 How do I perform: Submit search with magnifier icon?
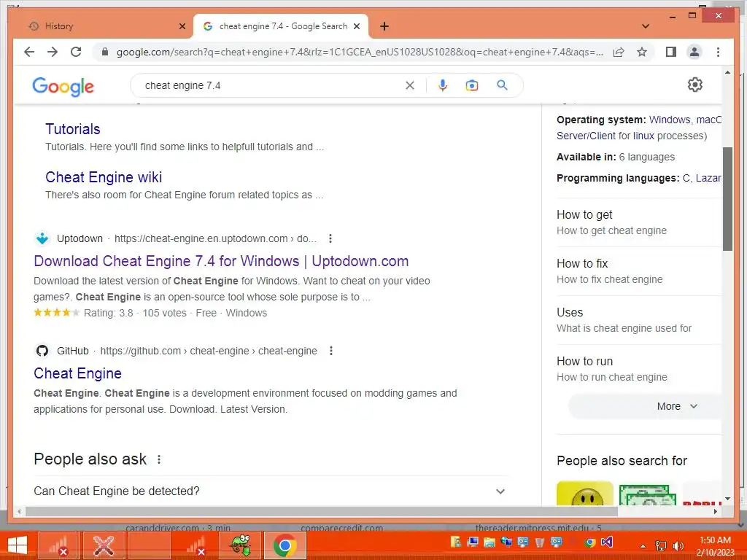502,85
